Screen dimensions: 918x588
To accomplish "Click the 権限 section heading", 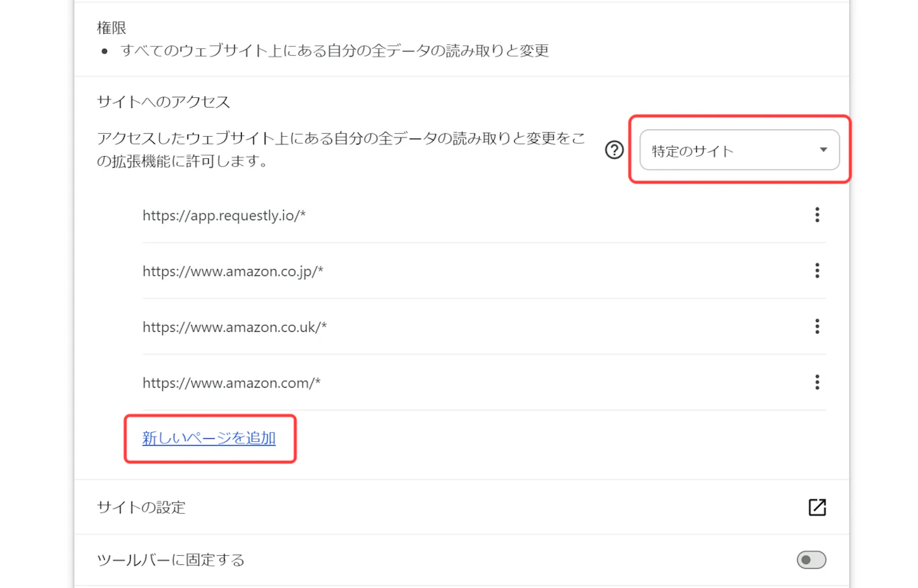I will (x=112, y=28).
